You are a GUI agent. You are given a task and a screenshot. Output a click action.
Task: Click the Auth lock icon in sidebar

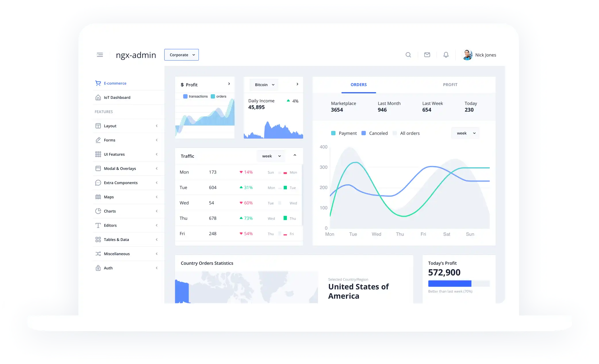tap(97, 268)
